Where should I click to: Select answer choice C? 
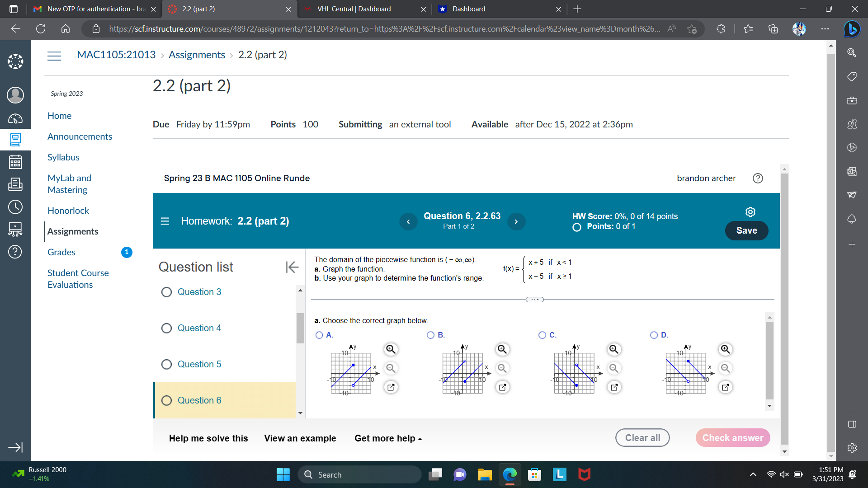pyautogui.click(x=542, y=335)
